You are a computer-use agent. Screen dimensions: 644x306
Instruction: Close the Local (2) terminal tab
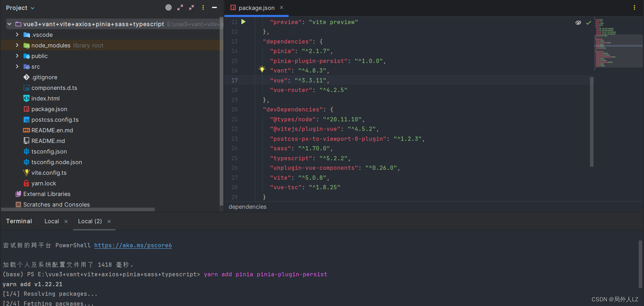click(109, 221)
